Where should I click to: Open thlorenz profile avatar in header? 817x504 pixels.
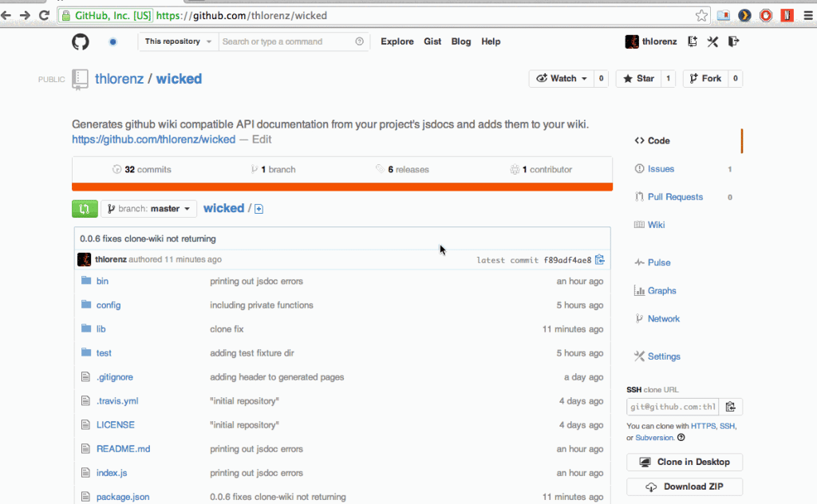632,41
